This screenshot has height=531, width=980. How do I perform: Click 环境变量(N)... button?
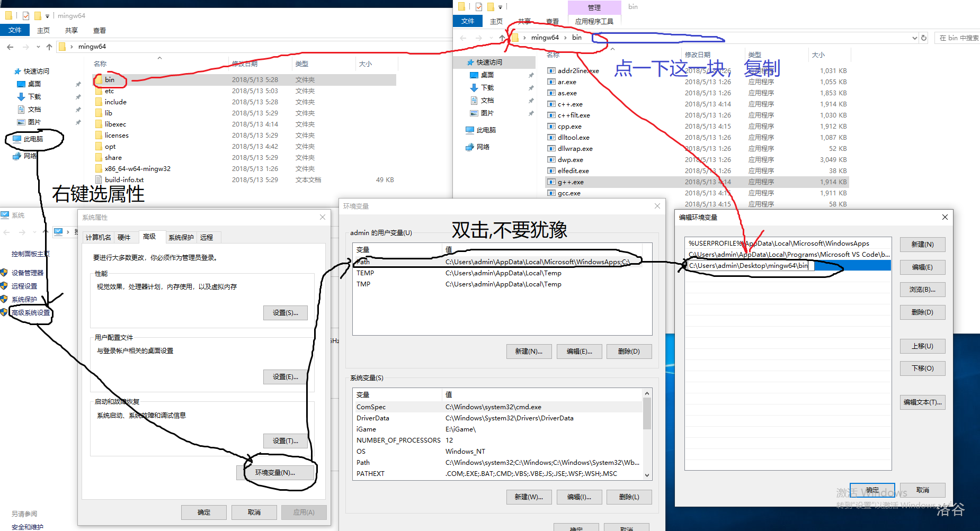[275, 473]
